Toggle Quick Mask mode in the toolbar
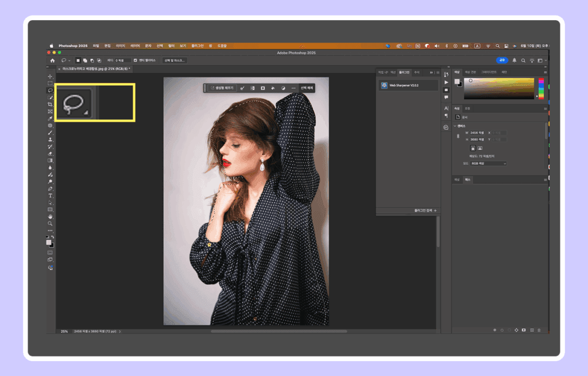The image size is (588, 376). coord(50,253)
